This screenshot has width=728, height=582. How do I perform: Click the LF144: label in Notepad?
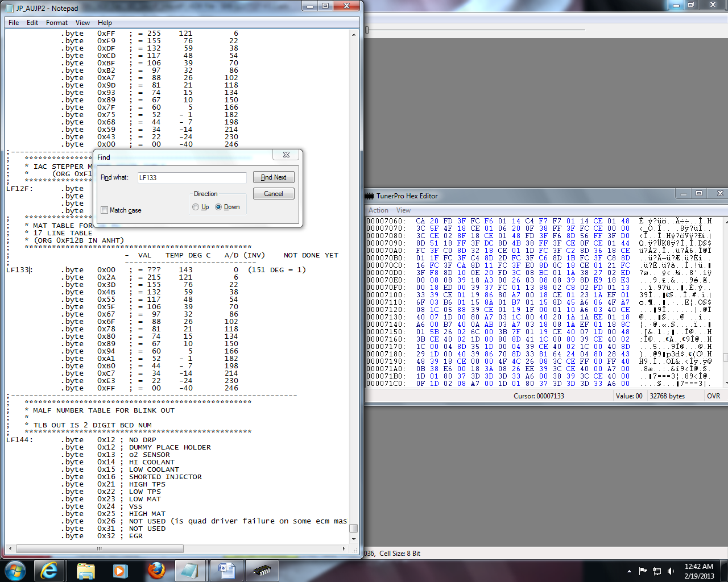tap(19, 440)
